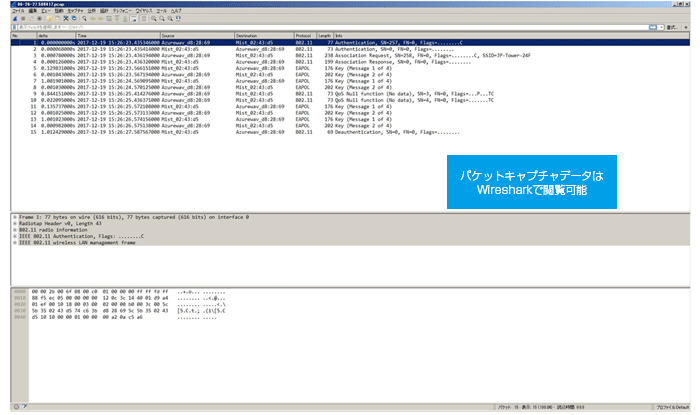Expand the 802.11 radio information tree
Screen dimensions: 700x415
point(15,230)
